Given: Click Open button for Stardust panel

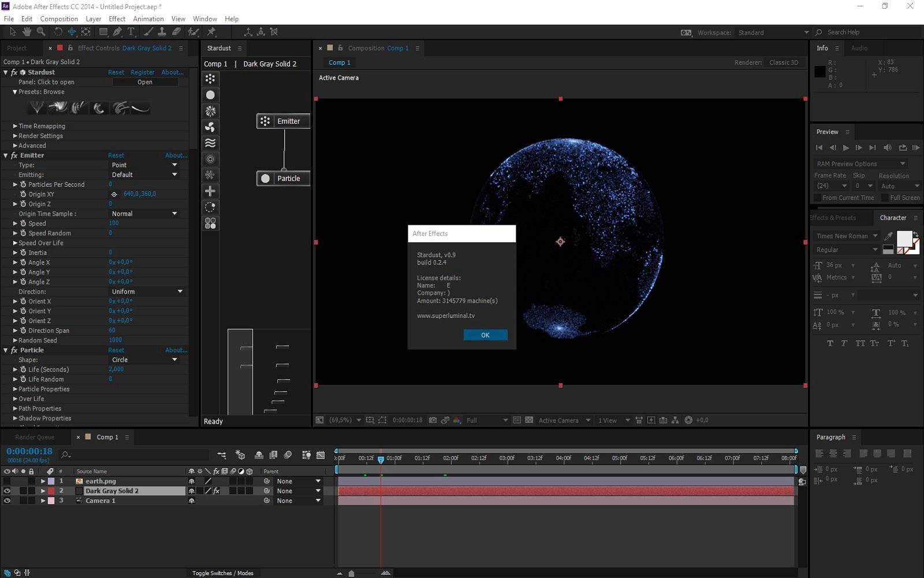Looking at the screenshot, I should [145, 82].
